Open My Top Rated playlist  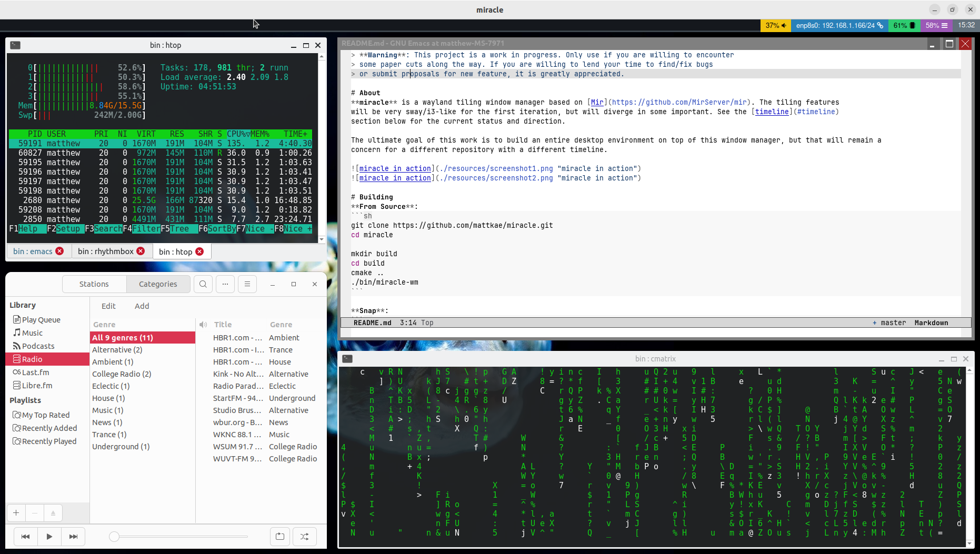pos(46,415)
